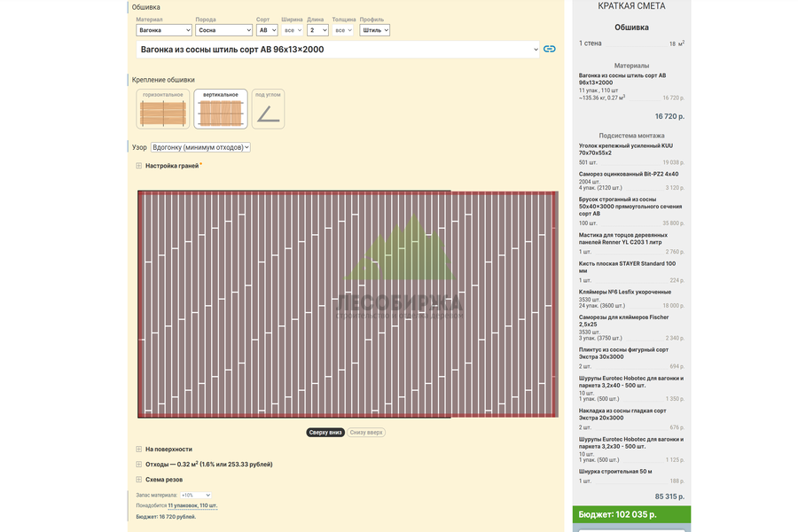
Task: Click the 11 упаковок, 110 шт. link
Action: pyautogui.click(x=192, y=505)
